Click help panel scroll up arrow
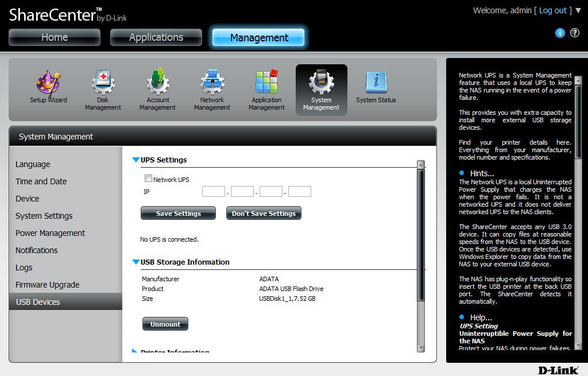Screen dimensions: 588x376 (x=578, y=80)
